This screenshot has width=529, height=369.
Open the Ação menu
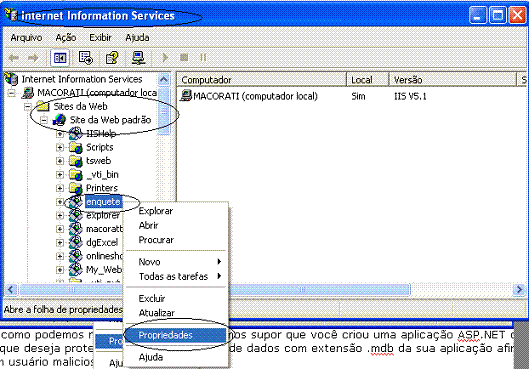66,37
